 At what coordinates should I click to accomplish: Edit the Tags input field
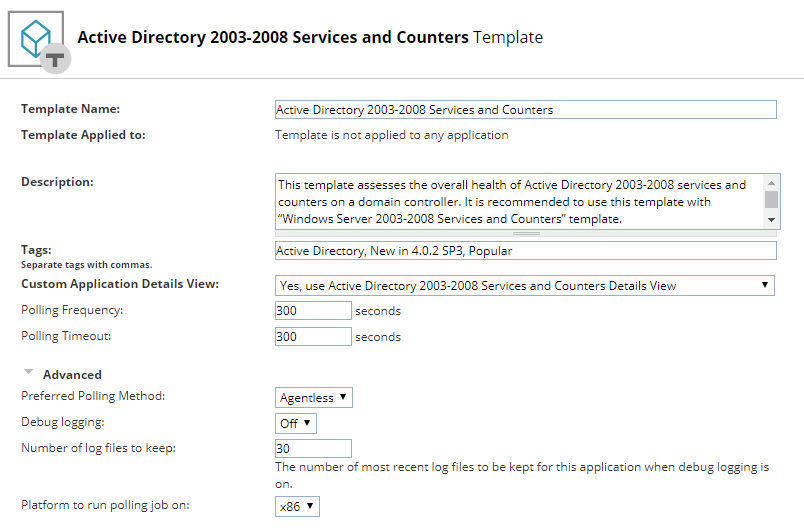tap(526, 251)
